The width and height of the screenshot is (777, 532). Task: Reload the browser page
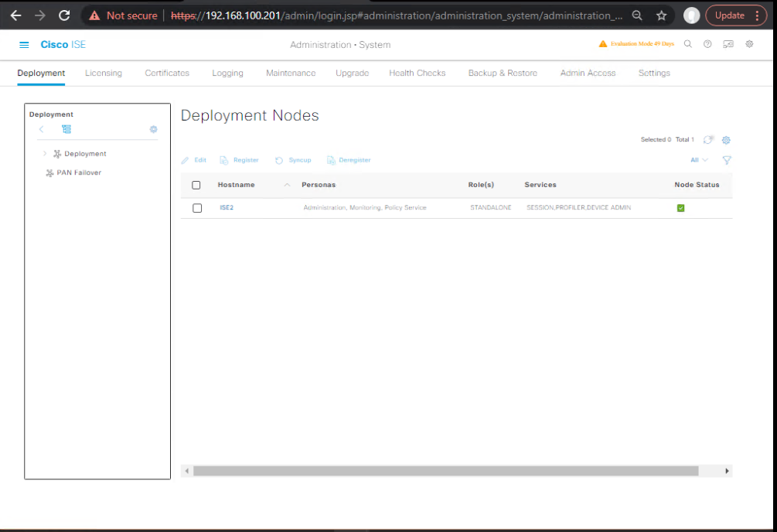tap(64, 15)
